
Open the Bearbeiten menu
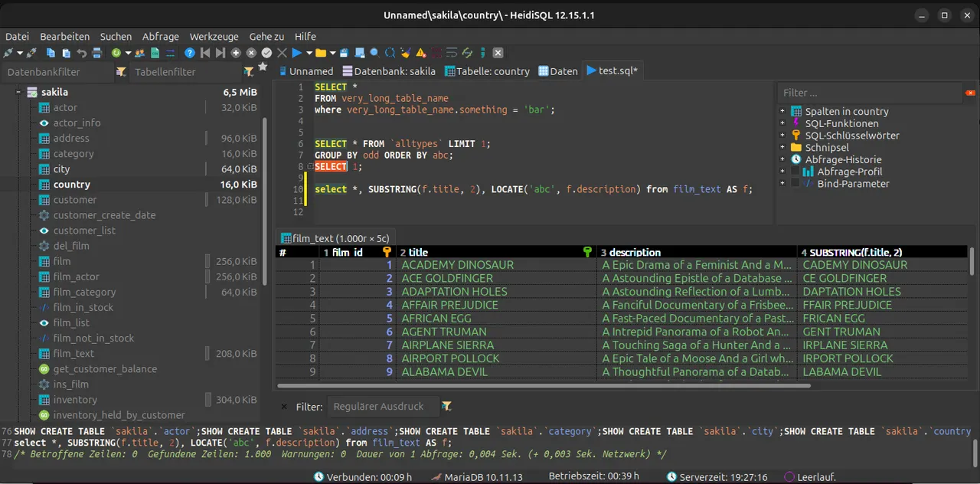click(65, 36)
